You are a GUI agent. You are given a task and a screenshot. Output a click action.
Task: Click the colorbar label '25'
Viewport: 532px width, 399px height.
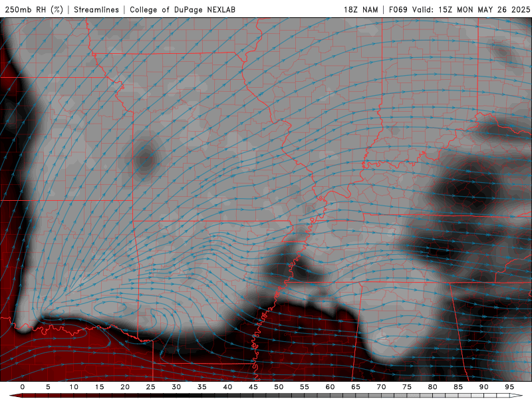pos(151,387)
